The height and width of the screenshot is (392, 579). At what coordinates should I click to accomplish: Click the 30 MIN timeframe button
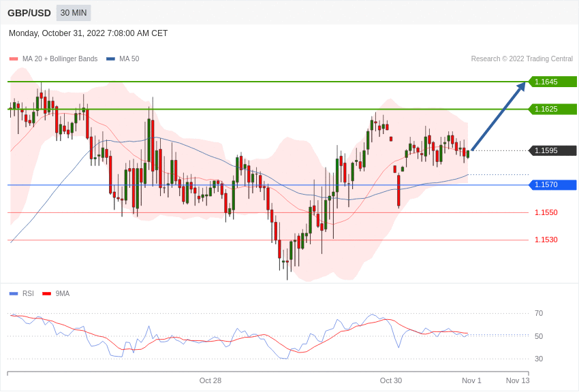click(x=74, y=13)
